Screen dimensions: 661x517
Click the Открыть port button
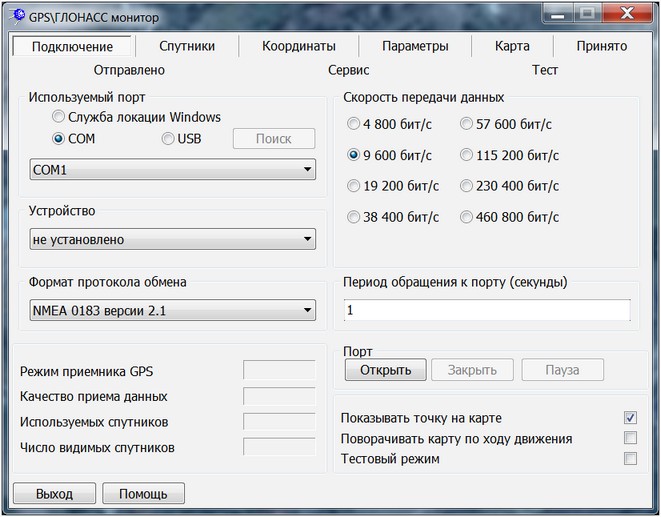(385, 370)
